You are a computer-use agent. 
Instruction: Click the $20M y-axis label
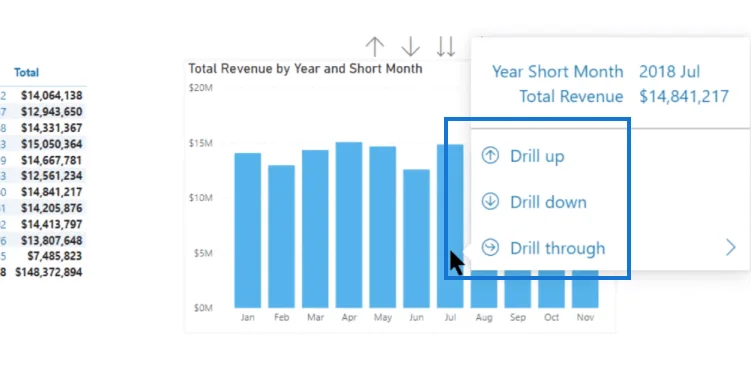coord(201,88)
